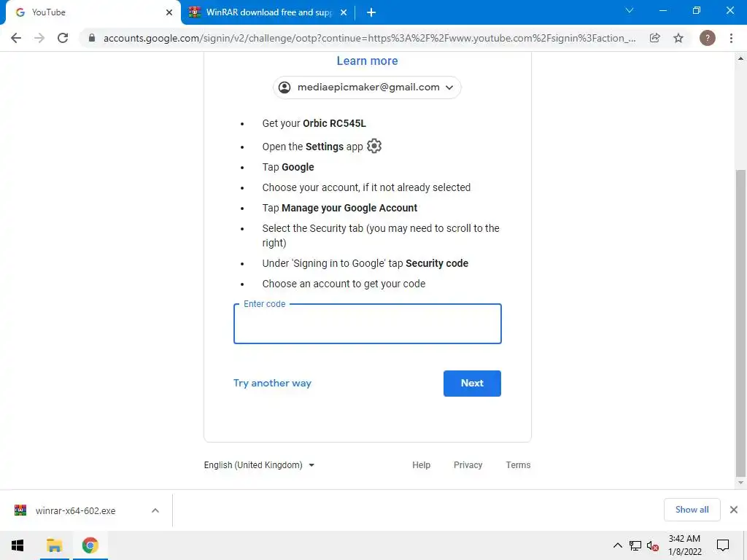
Task: Open tab search chevron in title bar
Action: (630, 10)
